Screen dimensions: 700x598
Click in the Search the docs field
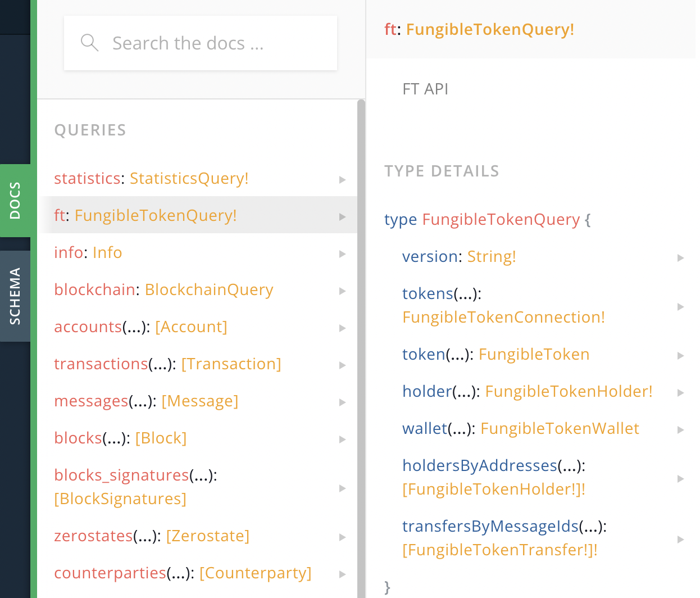click(213, 43)
